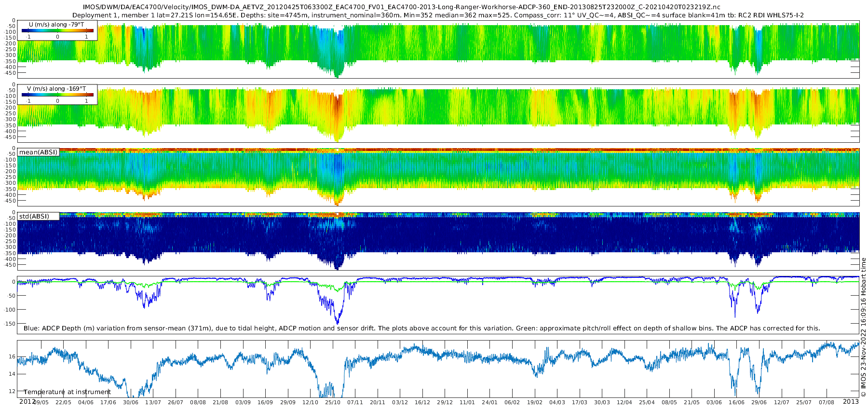The height and width of the screenshot is (410, 868).
Task: Click the '20/11' date tick label
Action: pyautogui.click(x=377, y=402)
